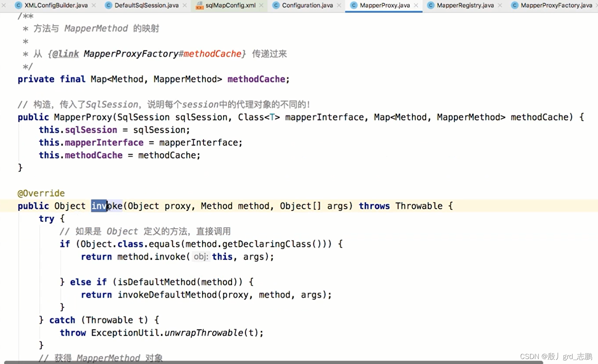
Task: Click the @link tag in the Javadoc
Action: point(65,54)
